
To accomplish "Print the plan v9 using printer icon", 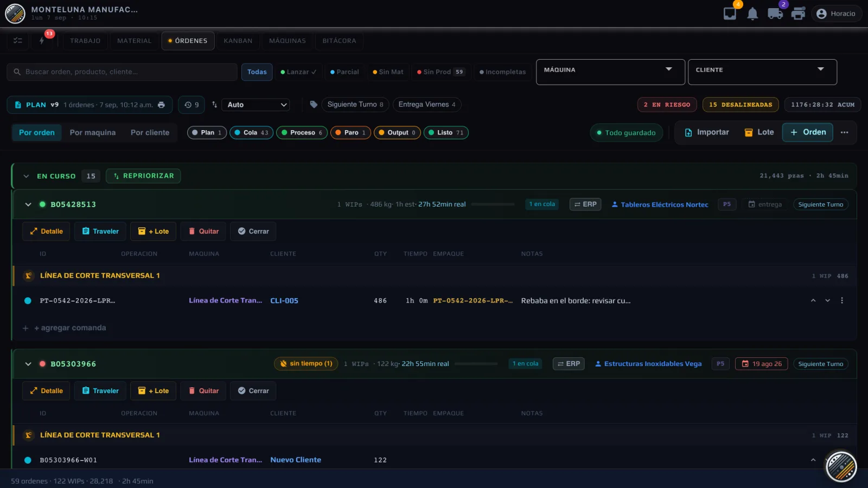I will (161, 105).
